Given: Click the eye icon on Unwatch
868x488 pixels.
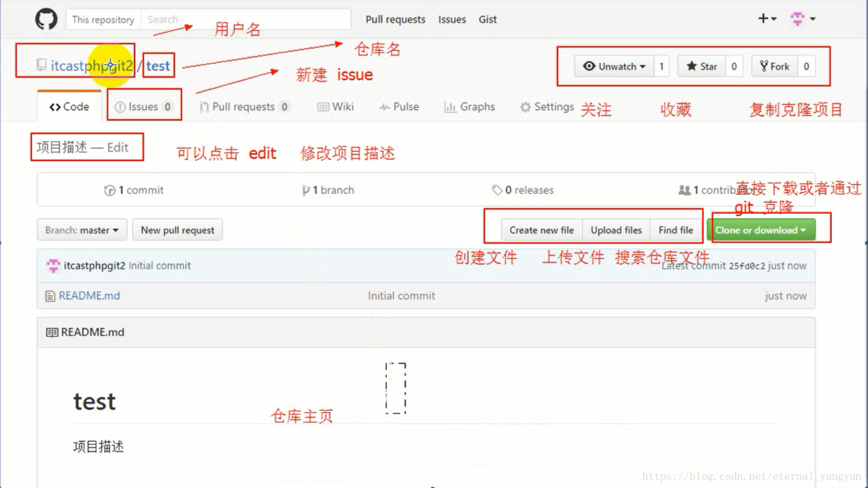Looking at the screenshot, I should 589,66.
